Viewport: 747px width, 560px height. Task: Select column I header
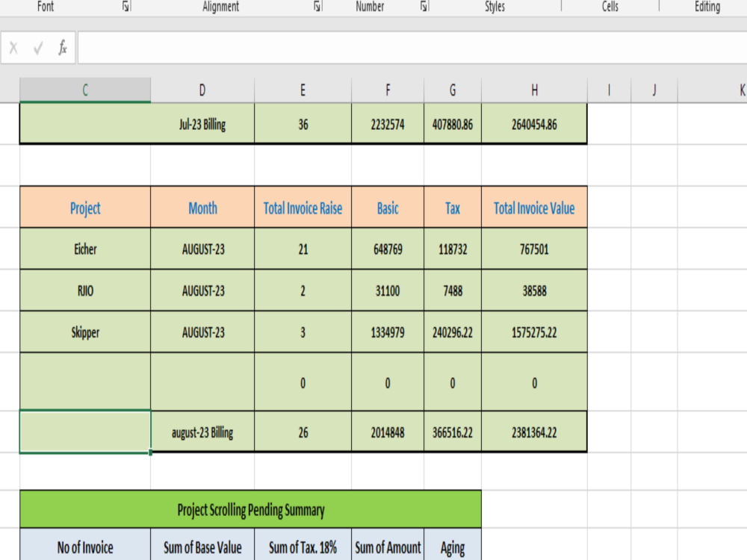610,90
